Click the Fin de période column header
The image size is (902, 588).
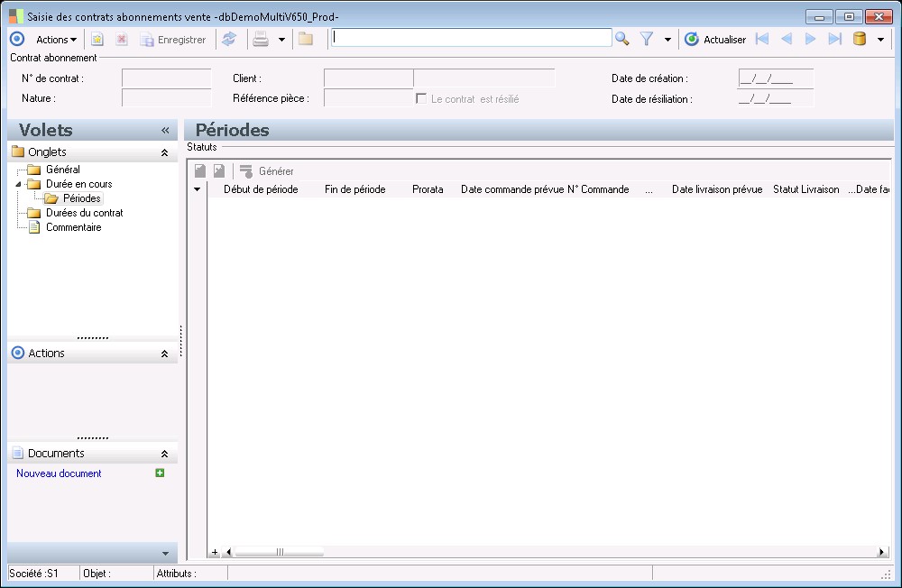coord(354,189)
